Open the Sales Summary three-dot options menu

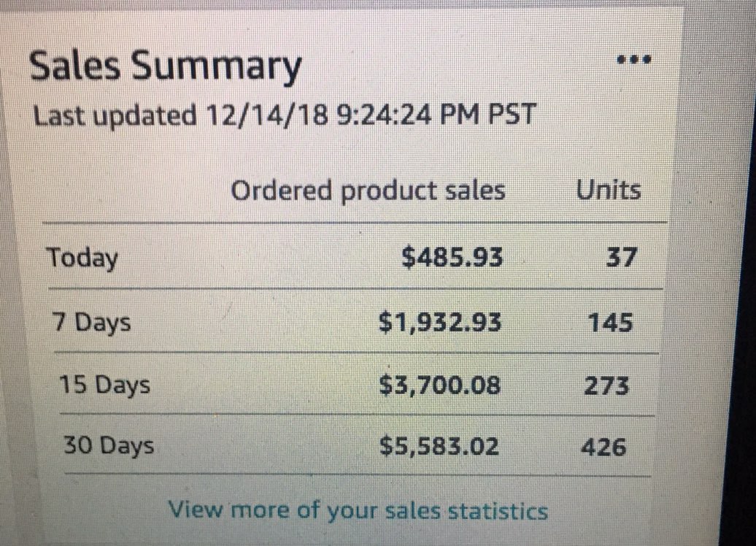633,59
